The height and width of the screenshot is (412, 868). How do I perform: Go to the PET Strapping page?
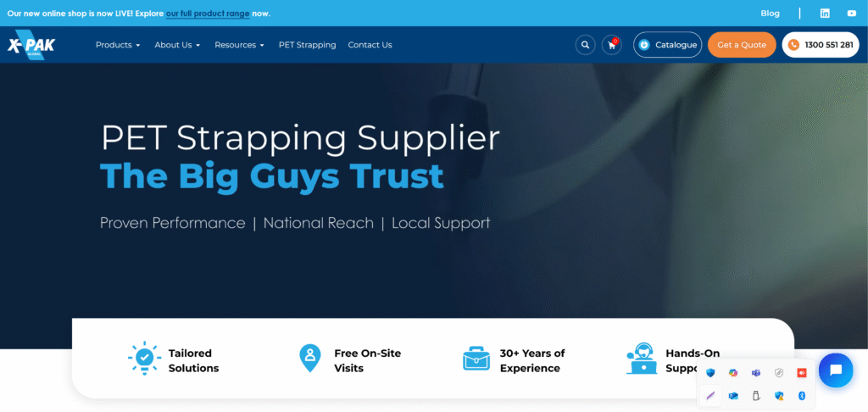(307, 45)
